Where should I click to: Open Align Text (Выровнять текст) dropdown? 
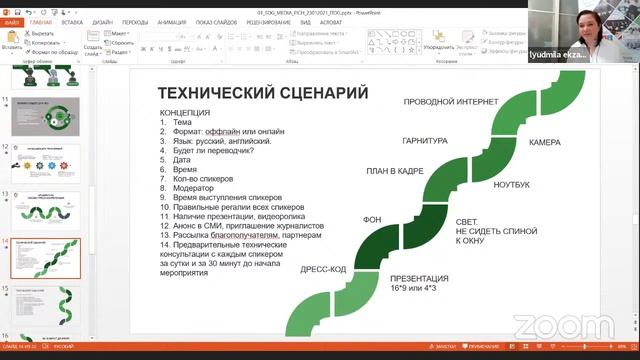(315, 42)
